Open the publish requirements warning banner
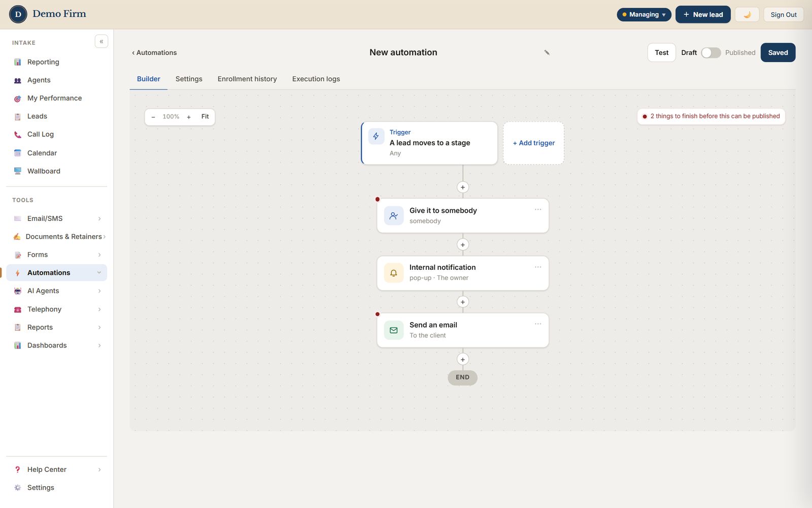The image size is (812, 508). click(x=711, y=116)
